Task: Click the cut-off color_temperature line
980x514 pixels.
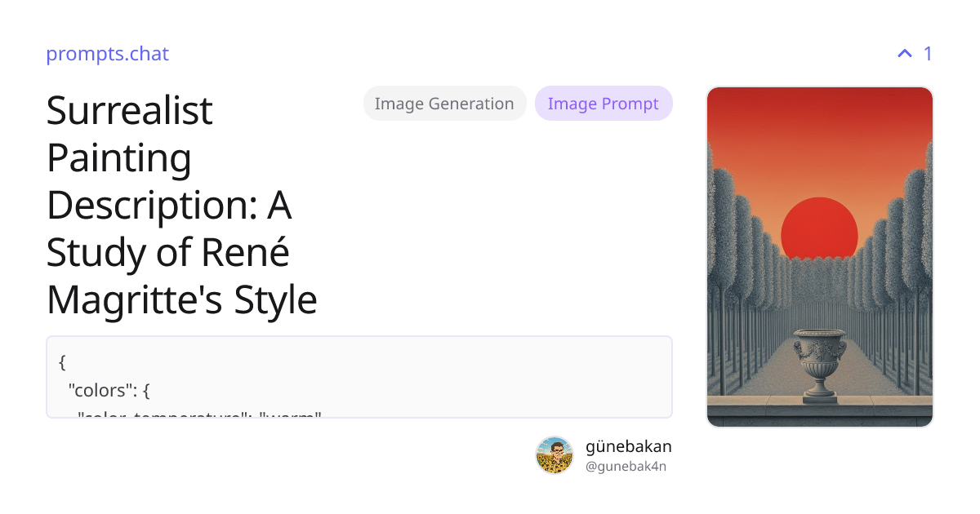Action: point(200,414)
